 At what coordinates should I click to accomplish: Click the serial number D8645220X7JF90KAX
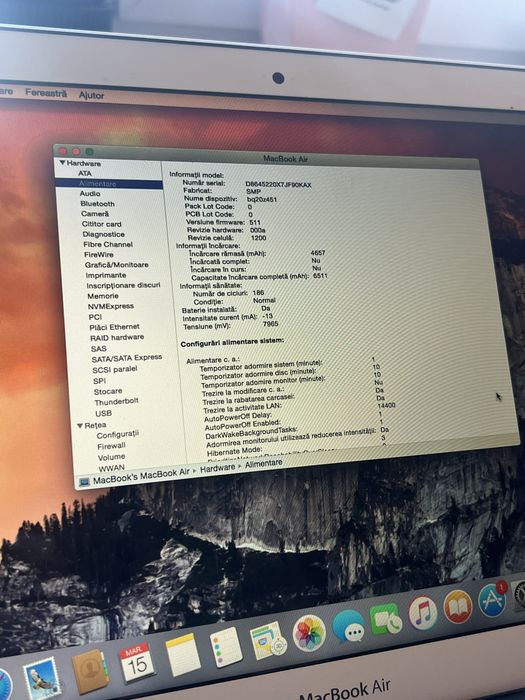[278, 184]
